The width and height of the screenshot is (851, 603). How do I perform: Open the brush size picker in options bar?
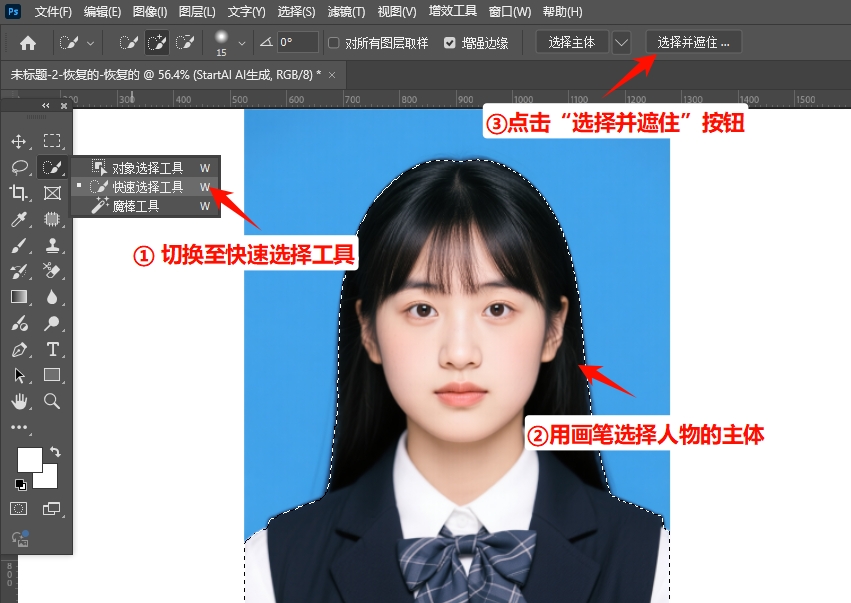click(x=228, y=43)
